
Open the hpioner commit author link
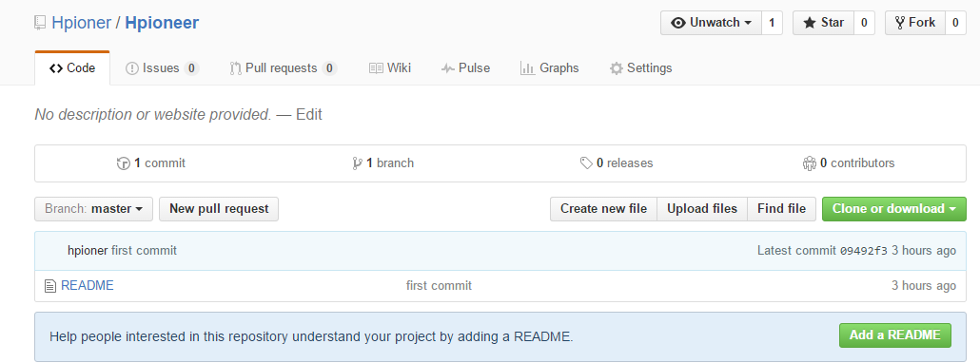pos(88,251)
